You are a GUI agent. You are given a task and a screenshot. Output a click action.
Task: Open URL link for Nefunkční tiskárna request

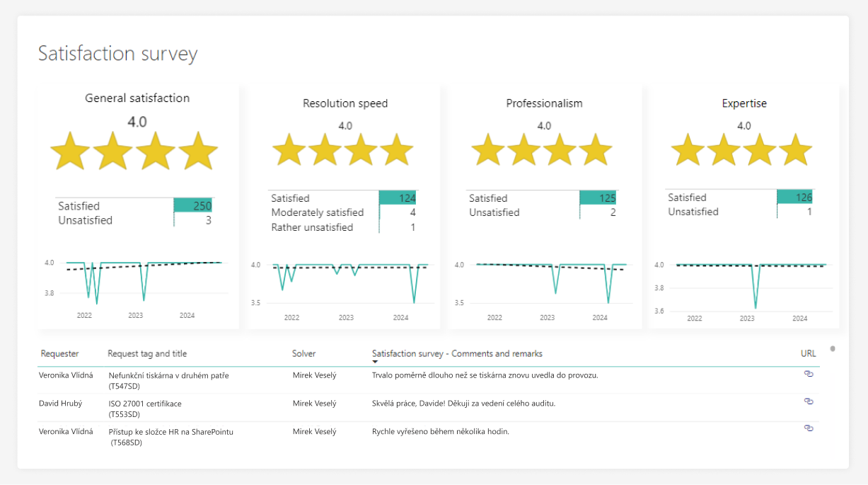point(809,374)
